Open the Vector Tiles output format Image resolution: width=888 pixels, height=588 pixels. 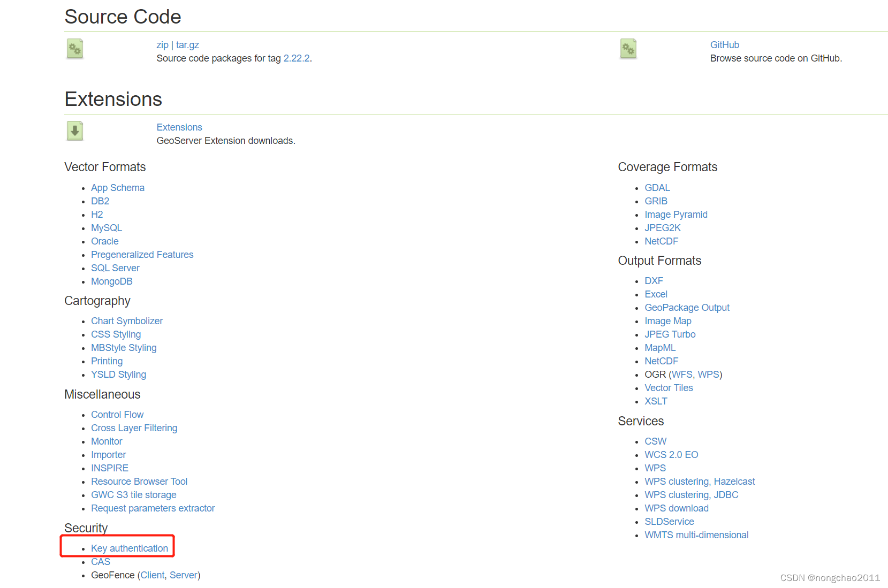tap(669, 387)
